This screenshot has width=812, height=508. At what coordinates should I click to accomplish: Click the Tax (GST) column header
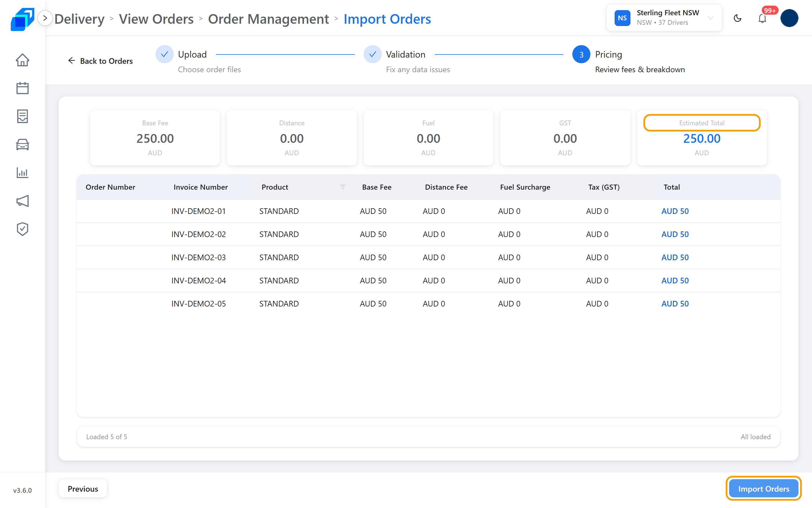pyautogui.click(x=604, y=187)
